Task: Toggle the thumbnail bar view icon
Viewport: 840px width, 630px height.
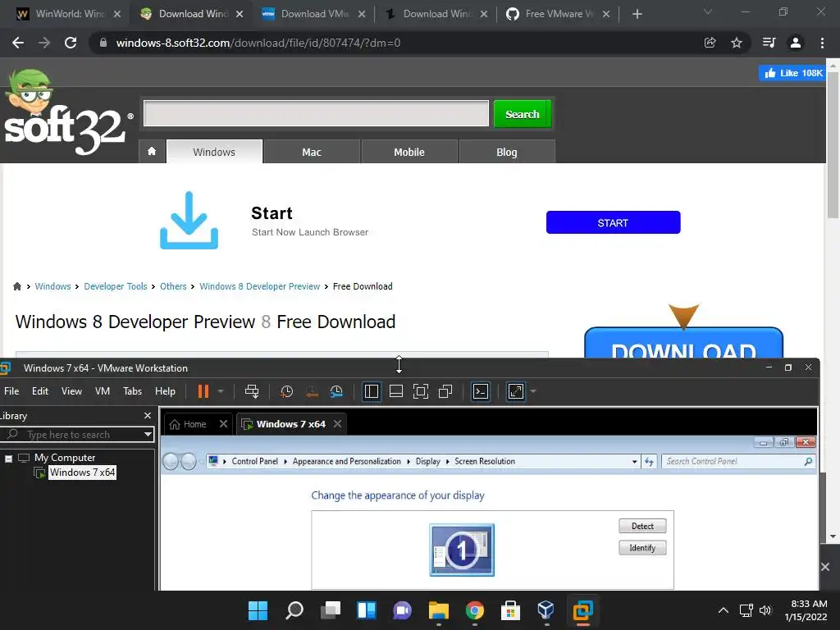Action: pyautogui.click(x=396, y=391)
